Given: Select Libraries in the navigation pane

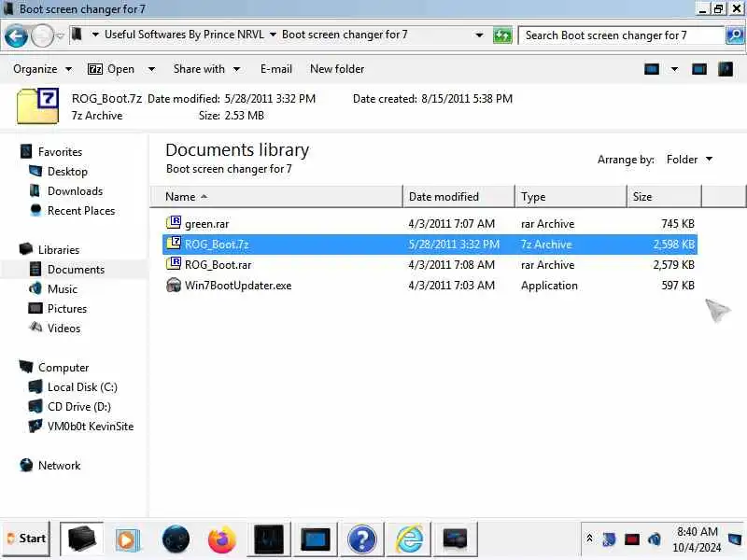Looking at the screenshot, I should click(59, 250).
